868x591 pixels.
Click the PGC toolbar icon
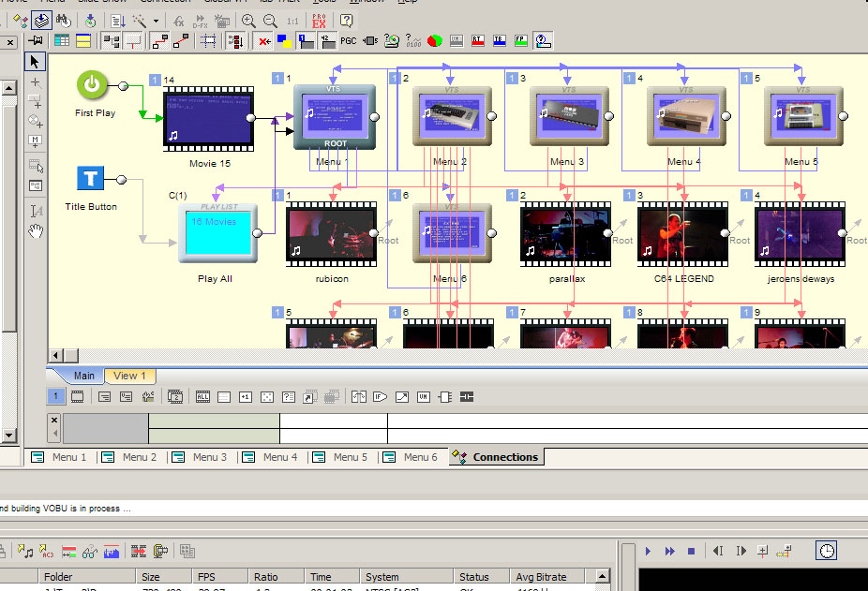click(x=348, y=41)
